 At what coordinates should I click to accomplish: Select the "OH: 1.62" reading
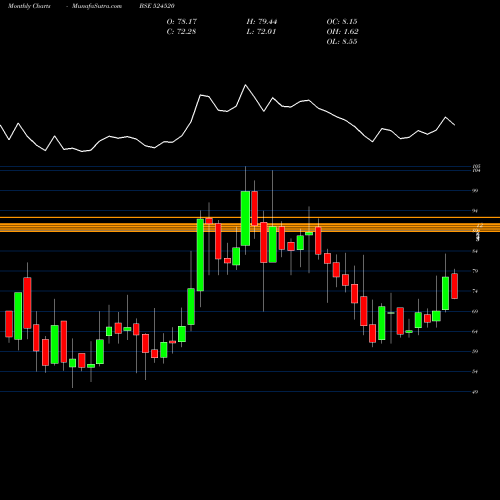point(342,32)
